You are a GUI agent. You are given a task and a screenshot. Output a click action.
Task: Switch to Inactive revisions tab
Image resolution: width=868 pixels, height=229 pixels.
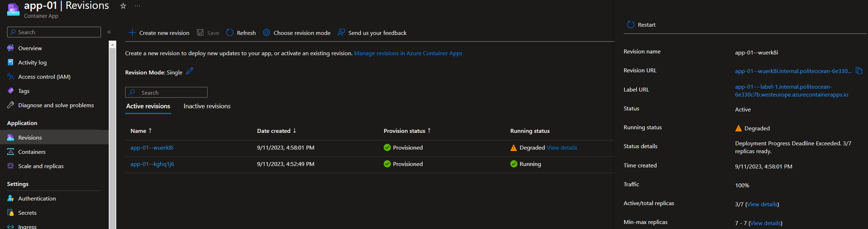pyautogui.click(x=207, y=106)
